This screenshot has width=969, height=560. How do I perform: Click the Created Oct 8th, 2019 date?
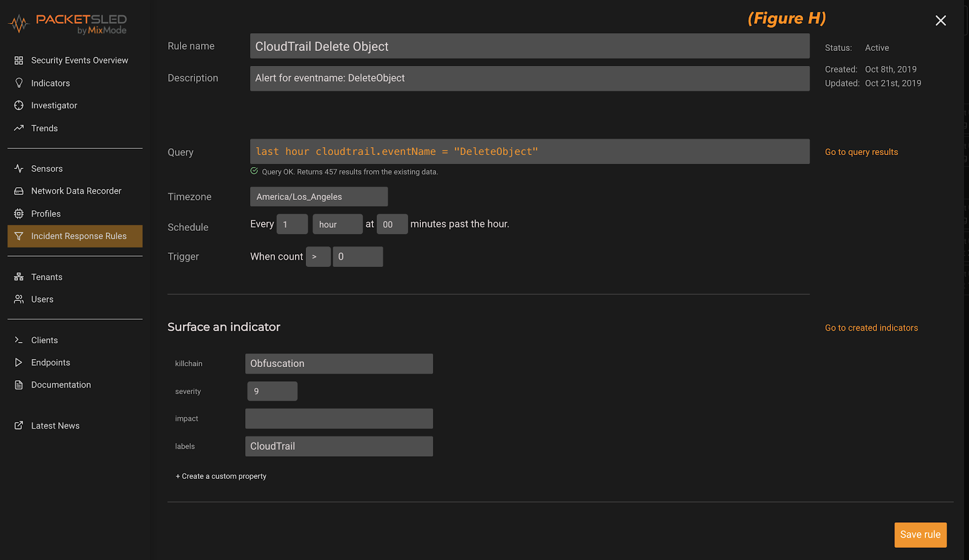pos(890,70)
